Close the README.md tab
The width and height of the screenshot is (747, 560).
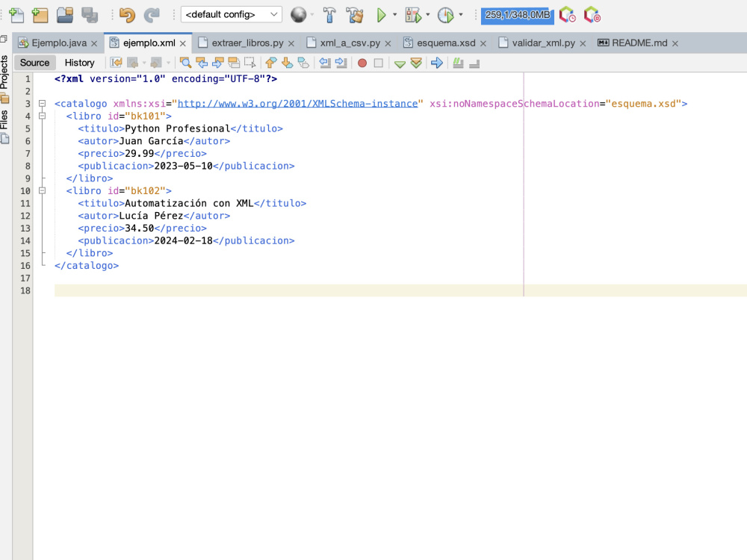(x=675, y=43)
